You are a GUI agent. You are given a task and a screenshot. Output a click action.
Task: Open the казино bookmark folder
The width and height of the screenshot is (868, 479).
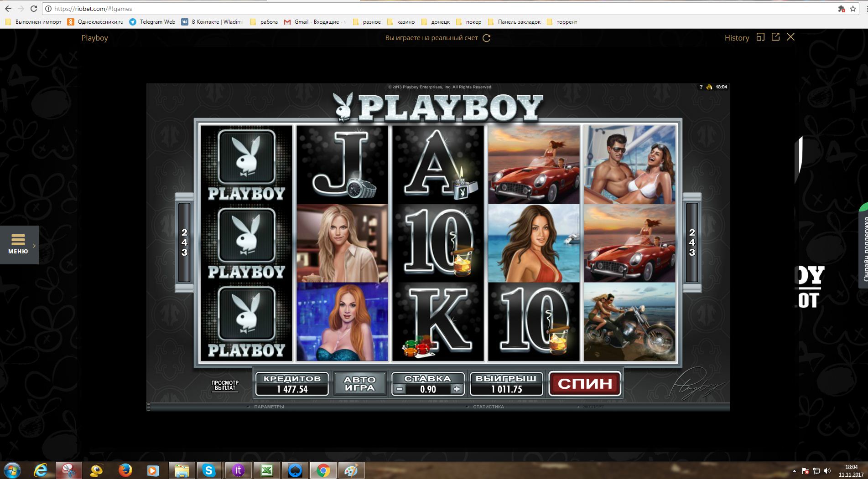point(401,22)
